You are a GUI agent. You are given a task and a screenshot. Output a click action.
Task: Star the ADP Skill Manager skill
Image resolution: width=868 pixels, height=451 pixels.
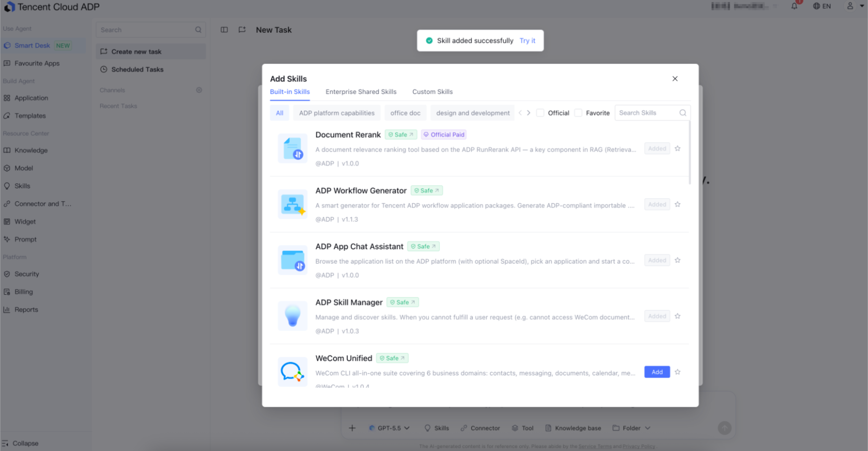click(678, 316)
